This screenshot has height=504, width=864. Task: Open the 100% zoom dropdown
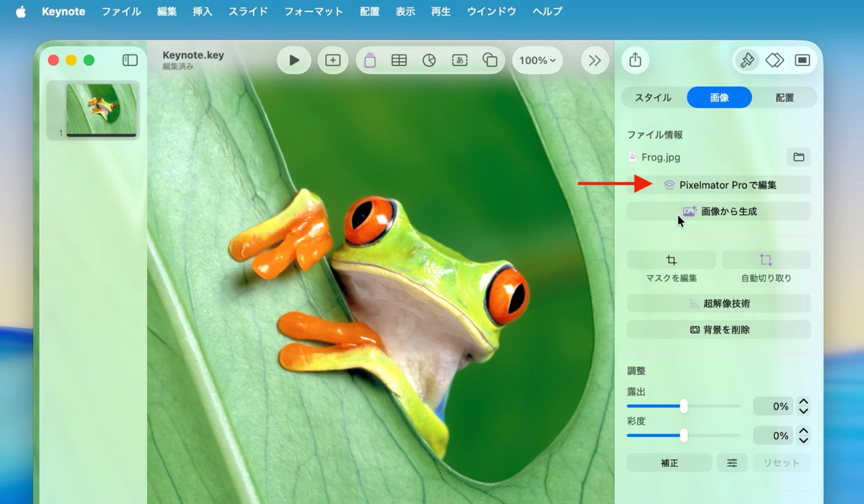537,60
